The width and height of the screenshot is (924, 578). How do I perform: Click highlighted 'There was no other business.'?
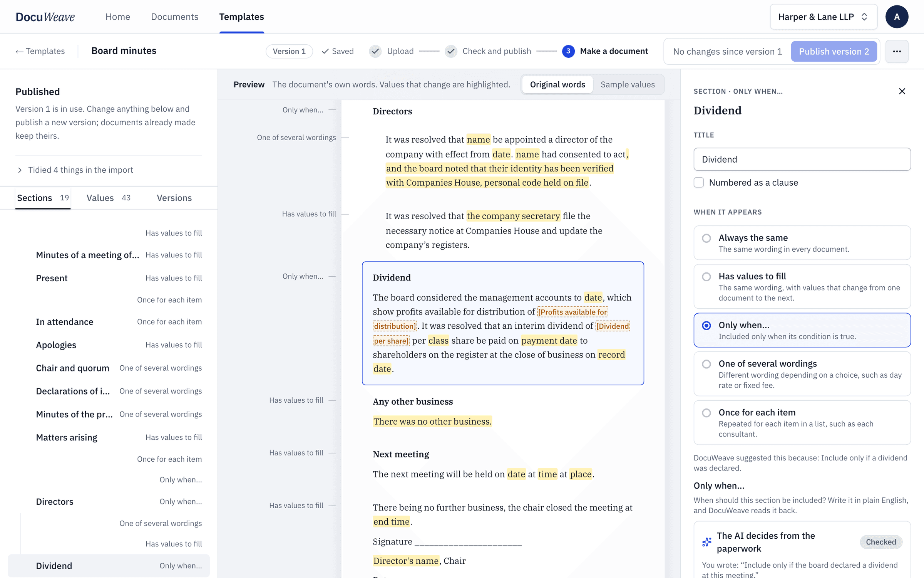click(x=432, y=421)
